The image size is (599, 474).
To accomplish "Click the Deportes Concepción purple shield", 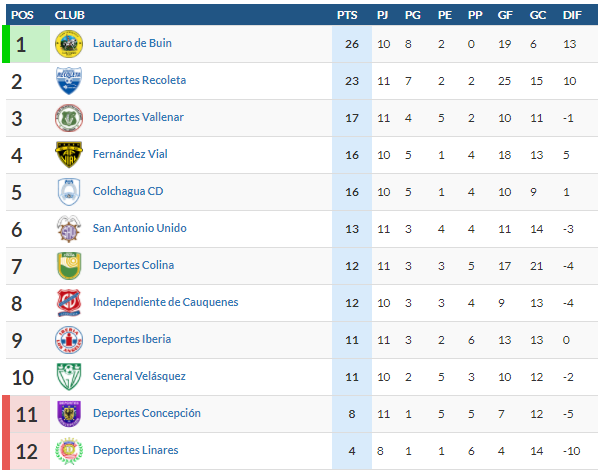I will (x=69, y=414).
